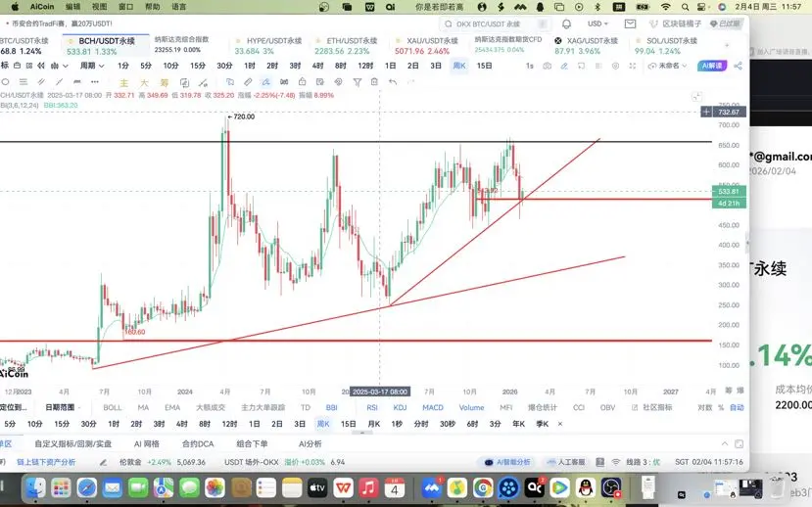812x507 pixels.
Task: Switch to the ETH/USDT永续 tab
Action: (x=346, y=46)
